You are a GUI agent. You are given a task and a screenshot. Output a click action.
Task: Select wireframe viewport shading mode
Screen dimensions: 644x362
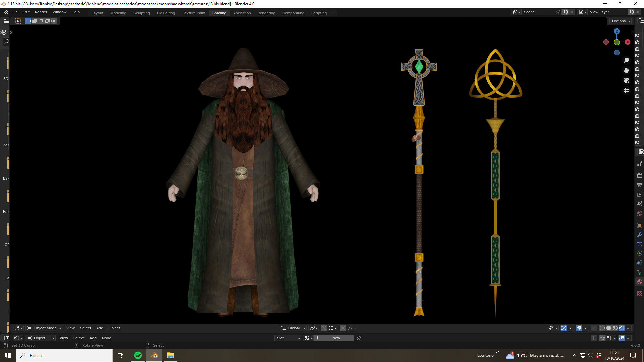click(602, 328)
